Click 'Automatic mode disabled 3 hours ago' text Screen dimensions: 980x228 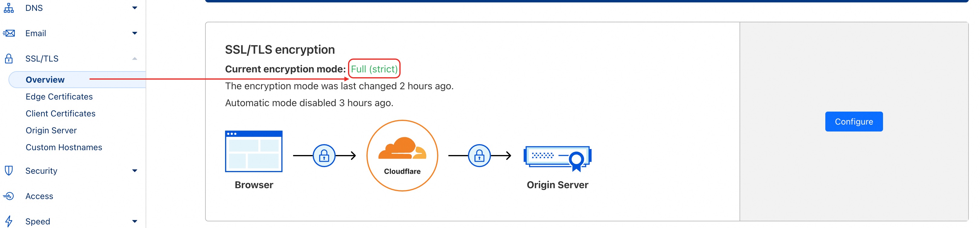(309, 103)
